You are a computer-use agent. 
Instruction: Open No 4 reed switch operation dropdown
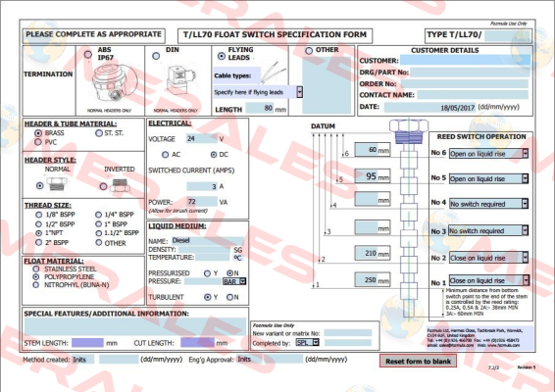click(526, 204)
